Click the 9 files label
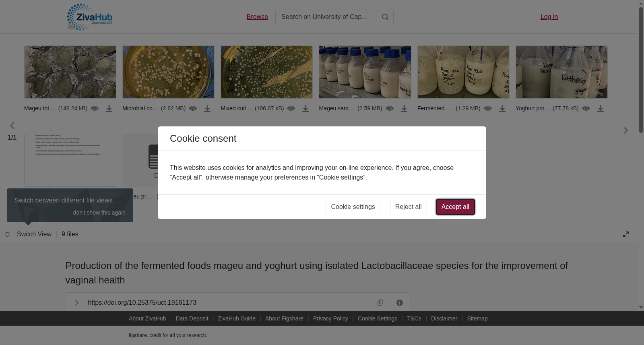The height and width of the screenshot is (345, 644). (x=70, y=234)
